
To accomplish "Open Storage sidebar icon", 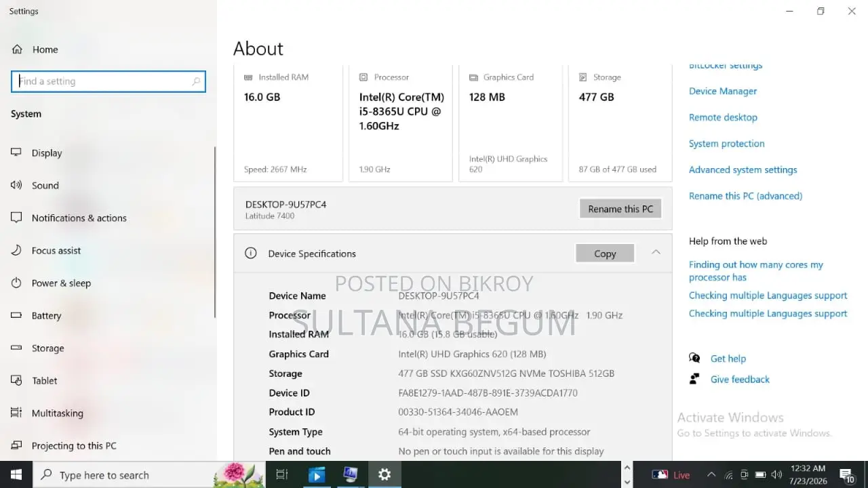I will pyautogui.click(x=16, y=348).
